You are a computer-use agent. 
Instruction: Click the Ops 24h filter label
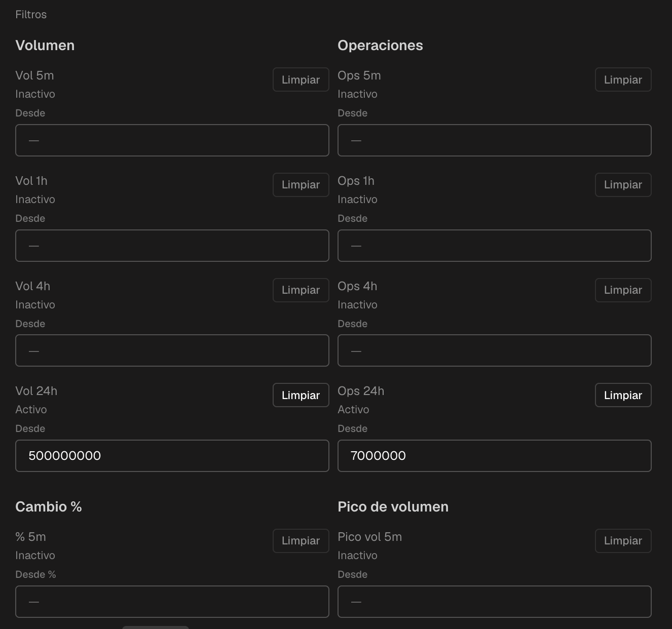(x=361, y=391)
